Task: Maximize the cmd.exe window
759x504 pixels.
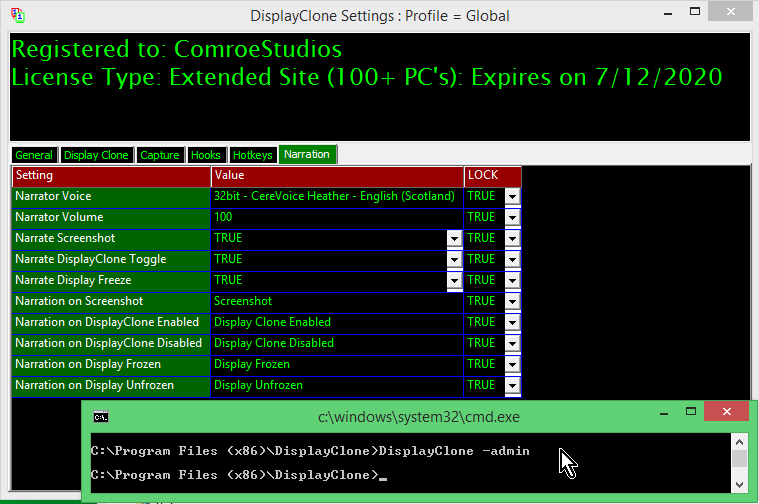Action: click(691, 412)
